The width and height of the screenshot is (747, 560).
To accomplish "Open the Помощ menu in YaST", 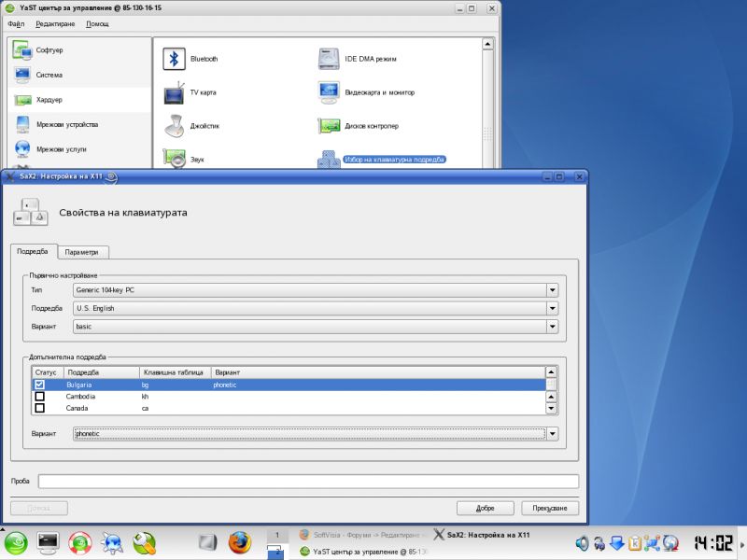I will click(97, 24).
